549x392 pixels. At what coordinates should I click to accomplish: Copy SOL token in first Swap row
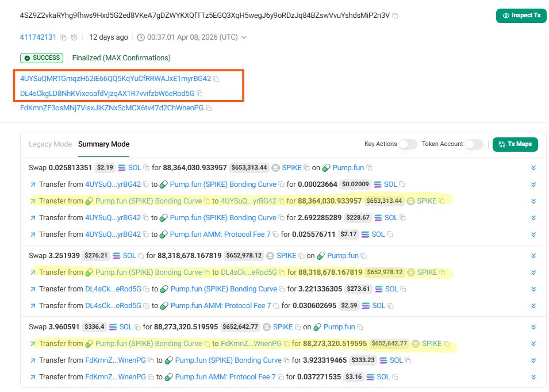pos(147,168)
